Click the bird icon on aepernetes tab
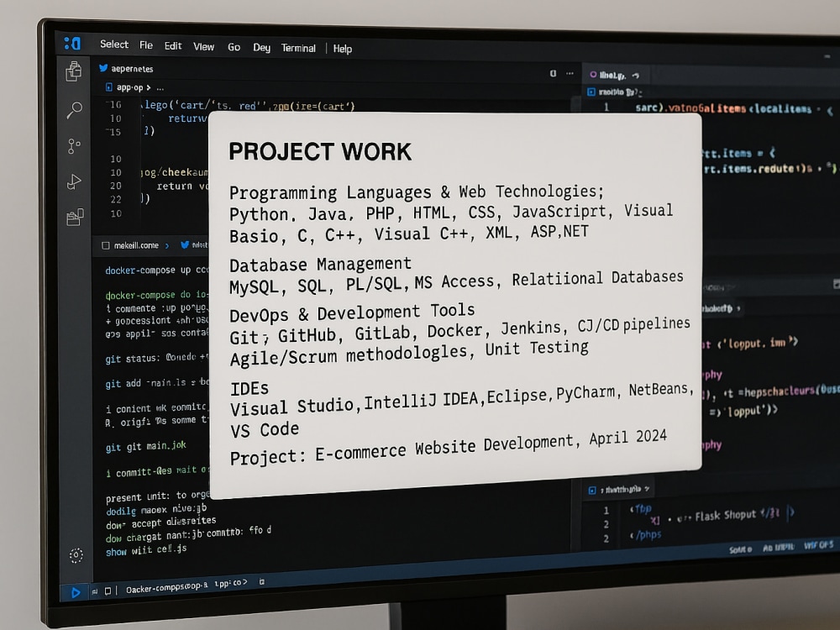 pyautogui.click(x=103, y=68)
